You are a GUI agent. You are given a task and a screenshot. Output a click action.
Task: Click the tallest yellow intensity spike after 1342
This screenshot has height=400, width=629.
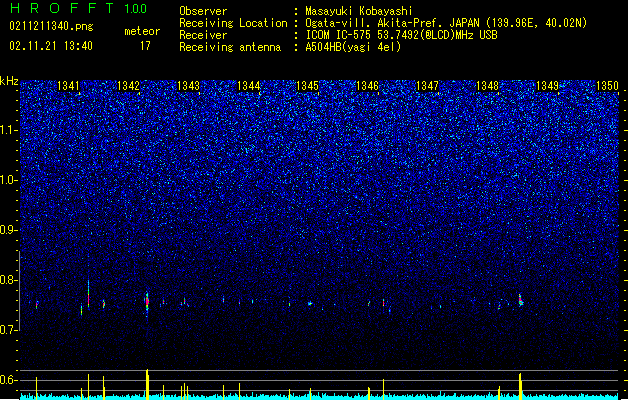click(x=147, y=384)
